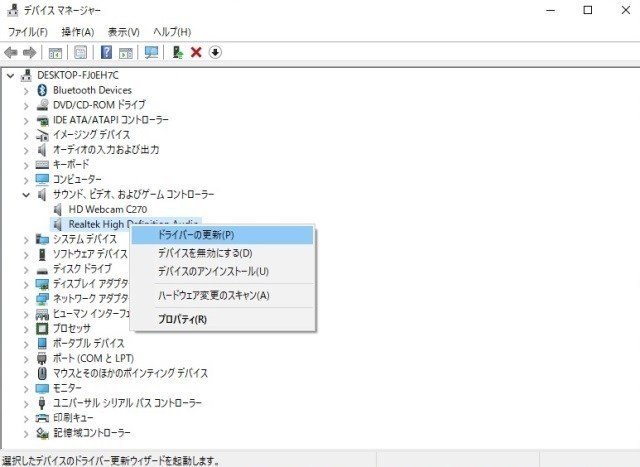Select the ディスプレイ アダプター tree row

coord(83,283)
